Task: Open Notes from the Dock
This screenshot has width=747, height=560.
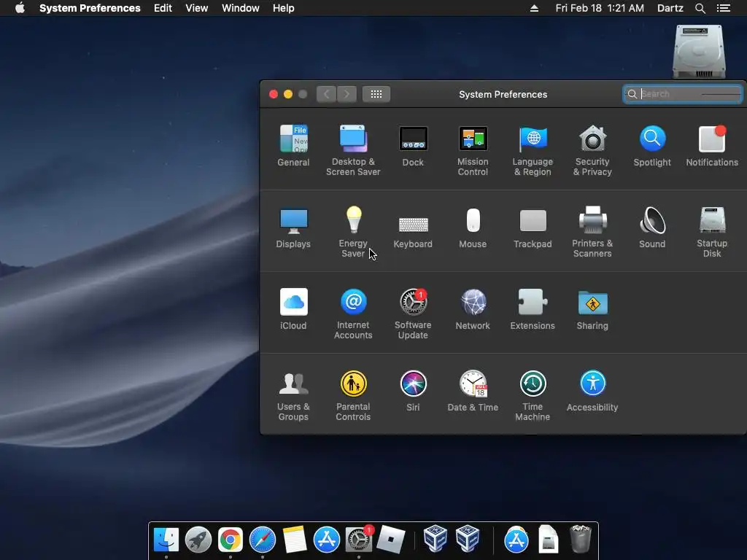Action: tap(295, 540)
